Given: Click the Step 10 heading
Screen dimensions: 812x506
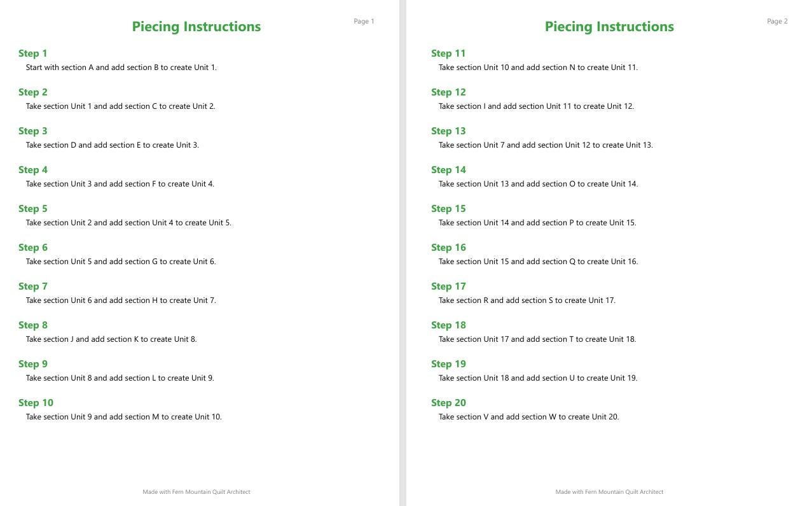Looking at the screenshot, I should 36,403.
